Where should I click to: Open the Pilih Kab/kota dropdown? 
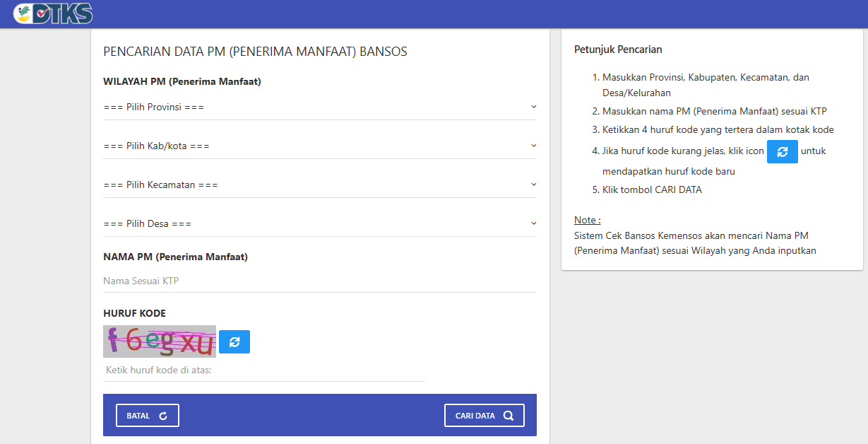[318, 146]
